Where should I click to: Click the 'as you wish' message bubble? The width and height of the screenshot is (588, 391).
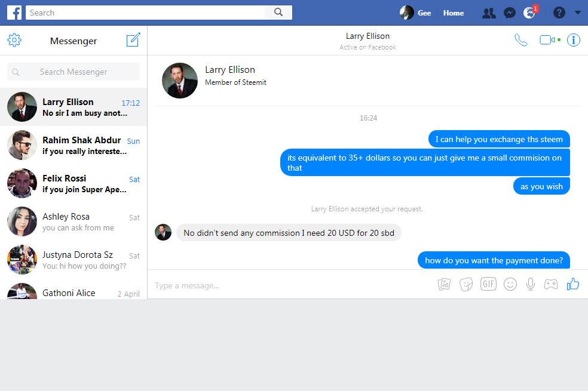541,186
